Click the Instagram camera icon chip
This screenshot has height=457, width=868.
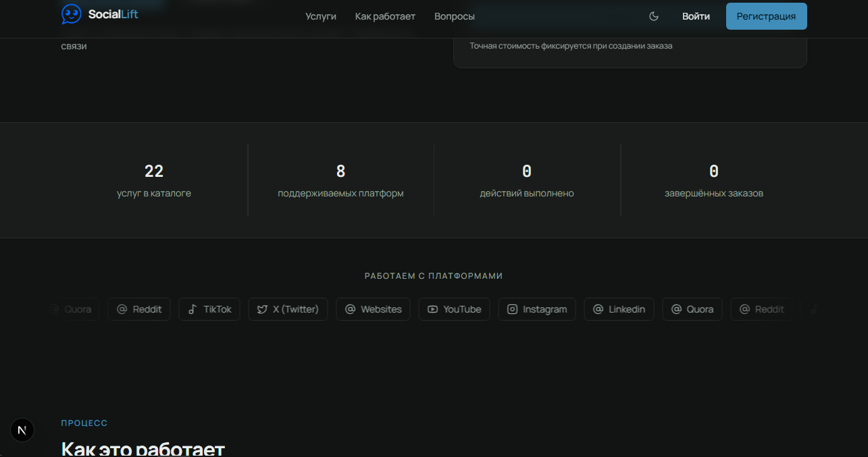point(537,309)
